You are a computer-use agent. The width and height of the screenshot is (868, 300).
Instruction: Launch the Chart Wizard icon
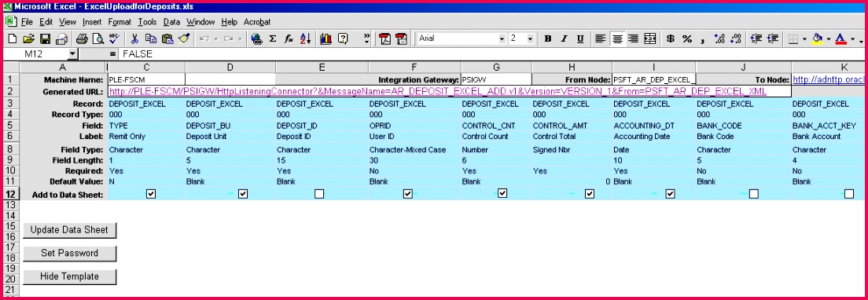[325, 38]
